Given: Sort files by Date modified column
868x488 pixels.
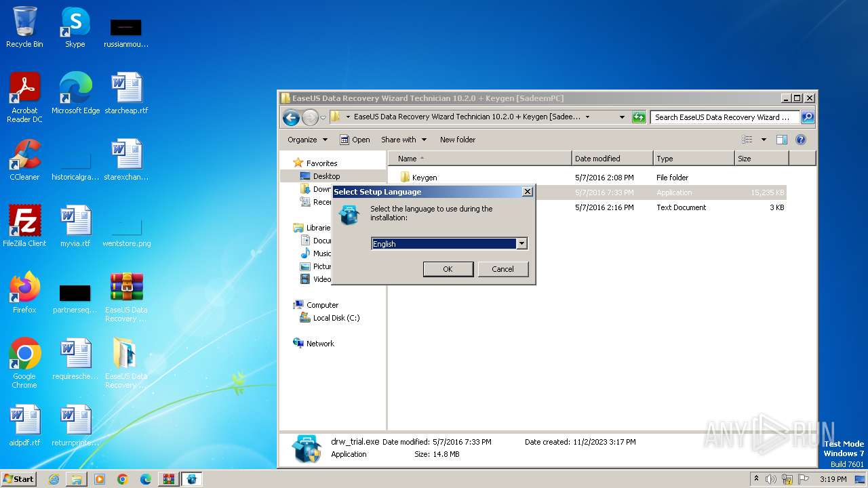Looking at the screenshot, I should tap(612, 159).
